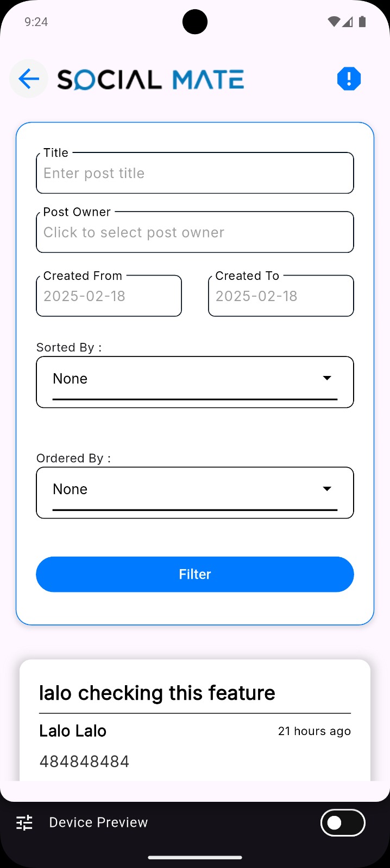
Task: Click the camera cutout at screen top
Action: click(194, 22)
